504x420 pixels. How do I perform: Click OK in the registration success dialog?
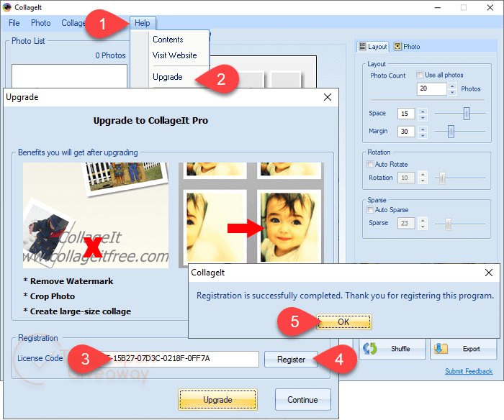pyautogui.click(x=343, y=322)
